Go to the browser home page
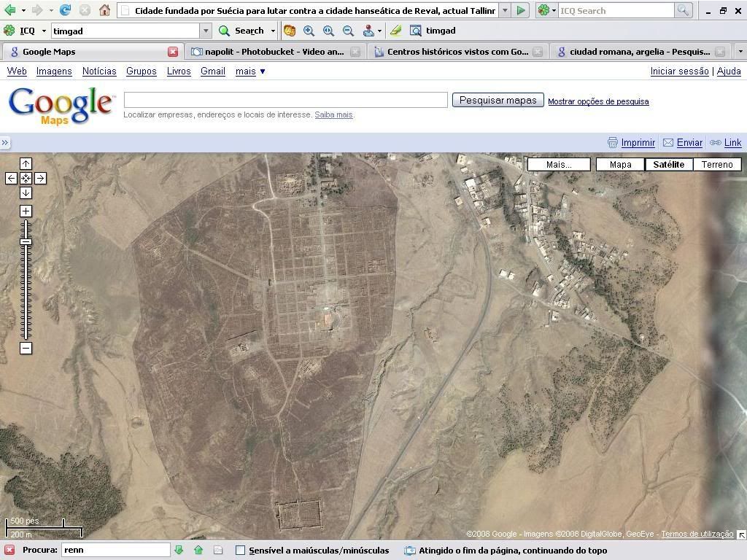This screenshot has height=560, width=747. (104, 10)
